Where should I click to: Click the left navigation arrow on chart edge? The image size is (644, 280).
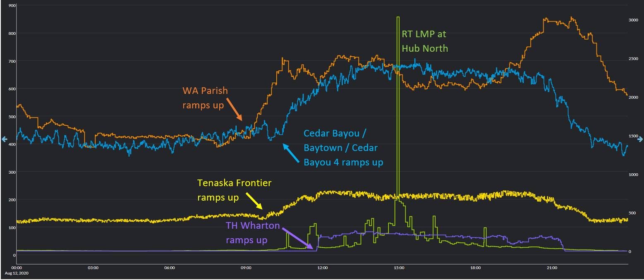pyautogui.click(x=3, y=139)
